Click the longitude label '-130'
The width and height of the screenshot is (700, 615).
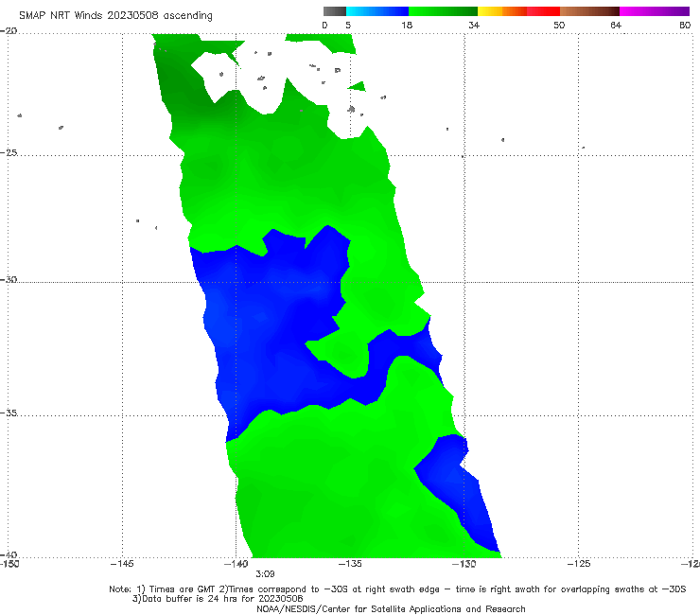point(464,564)
